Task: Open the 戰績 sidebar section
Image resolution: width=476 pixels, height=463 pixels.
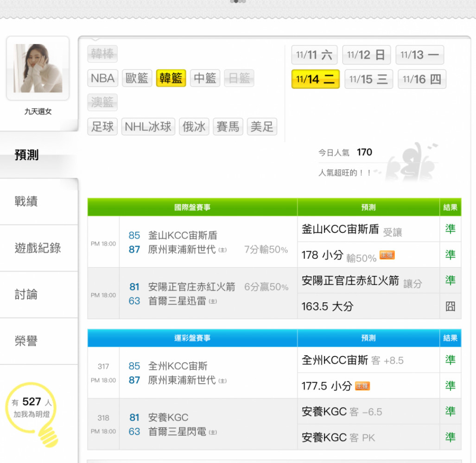Action: [26, 201]
